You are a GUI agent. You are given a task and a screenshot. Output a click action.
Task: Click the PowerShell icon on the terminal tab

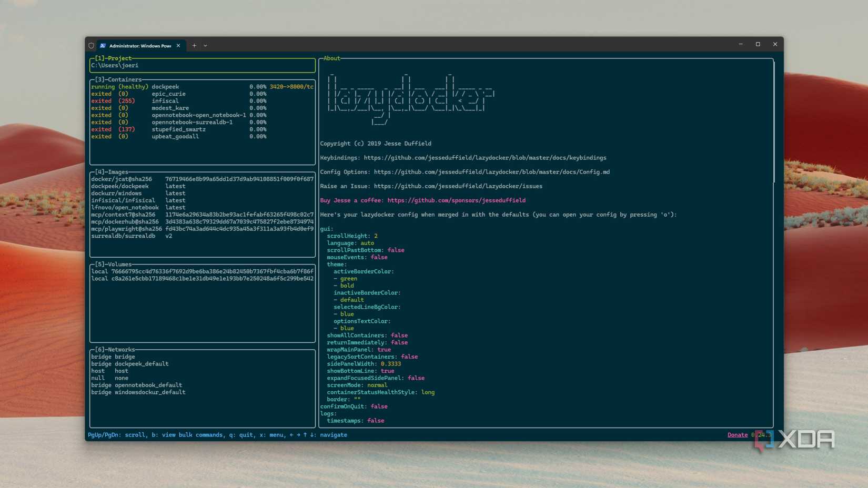click(x=102, y=46)
